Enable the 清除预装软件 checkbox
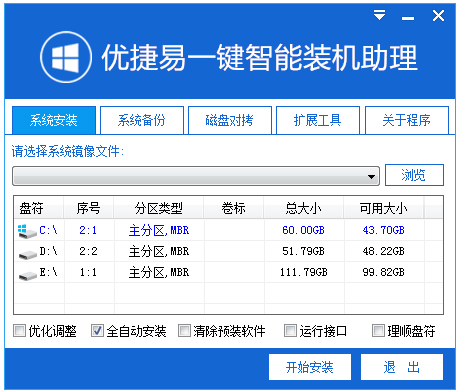Screen dimensions: 459x392 (x=184, y=331)
